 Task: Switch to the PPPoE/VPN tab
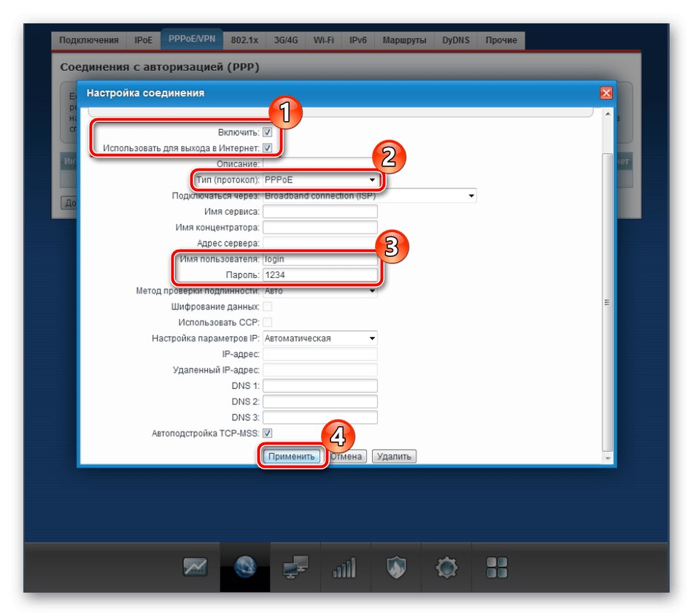192,39
